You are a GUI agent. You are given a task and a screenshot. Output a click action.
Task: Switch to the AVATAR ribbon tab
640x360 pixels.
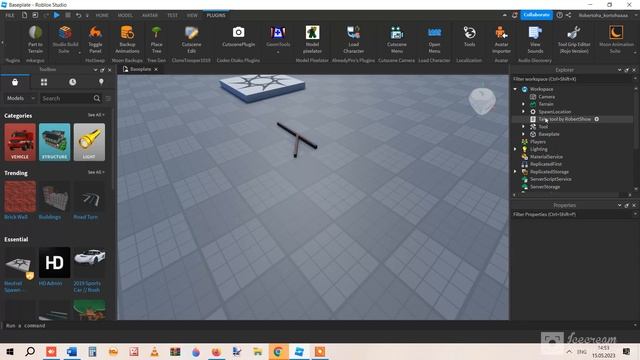pos(150,15)
